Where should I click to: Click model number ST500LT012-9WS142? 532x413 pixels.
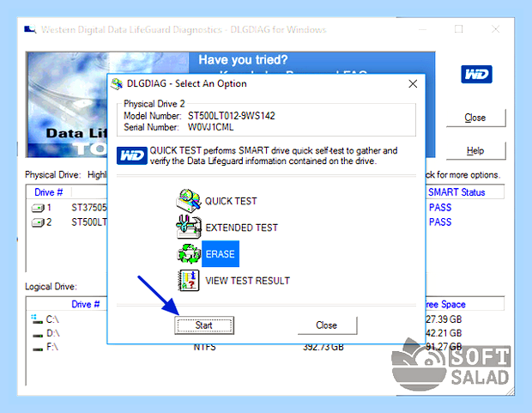tap(232, 116)
